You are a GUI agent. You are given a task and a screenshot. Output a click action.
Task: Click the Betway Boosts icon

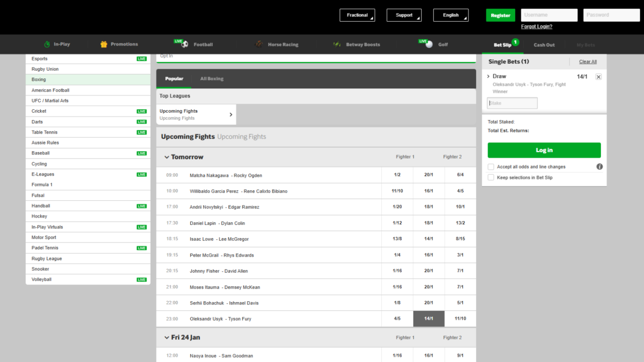pyautogui.click(x=337, y=44)
